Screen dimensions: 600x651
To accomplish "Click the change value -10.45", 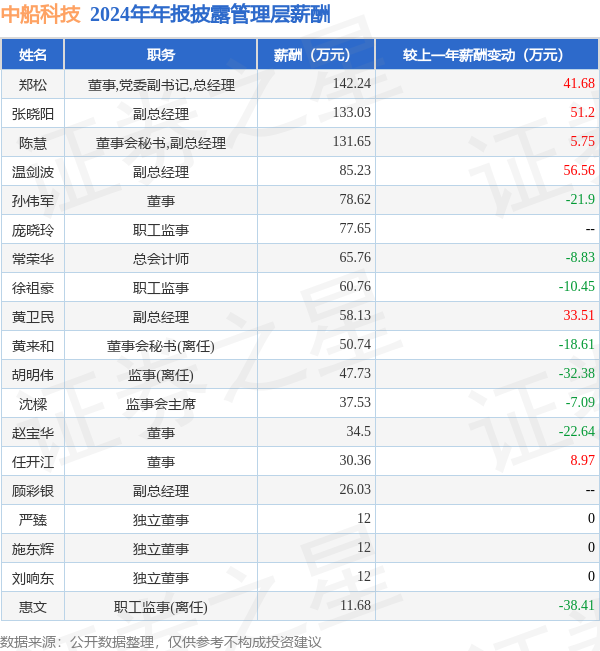I will tap(577, 286).
